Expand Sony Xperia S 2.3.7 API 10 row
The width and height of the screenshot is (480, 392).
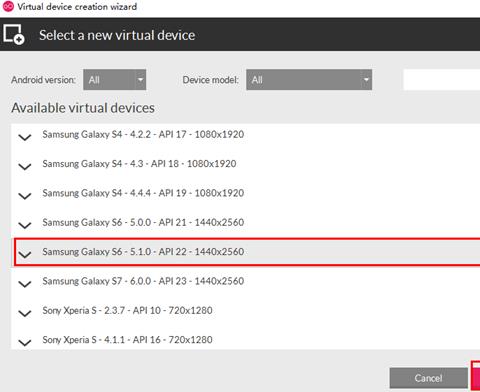tap(25, 313)
